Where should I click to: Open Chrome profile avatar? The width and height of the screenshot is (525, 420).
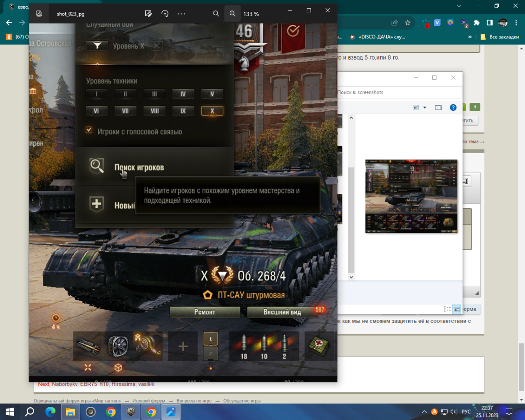tap(503, 22)
